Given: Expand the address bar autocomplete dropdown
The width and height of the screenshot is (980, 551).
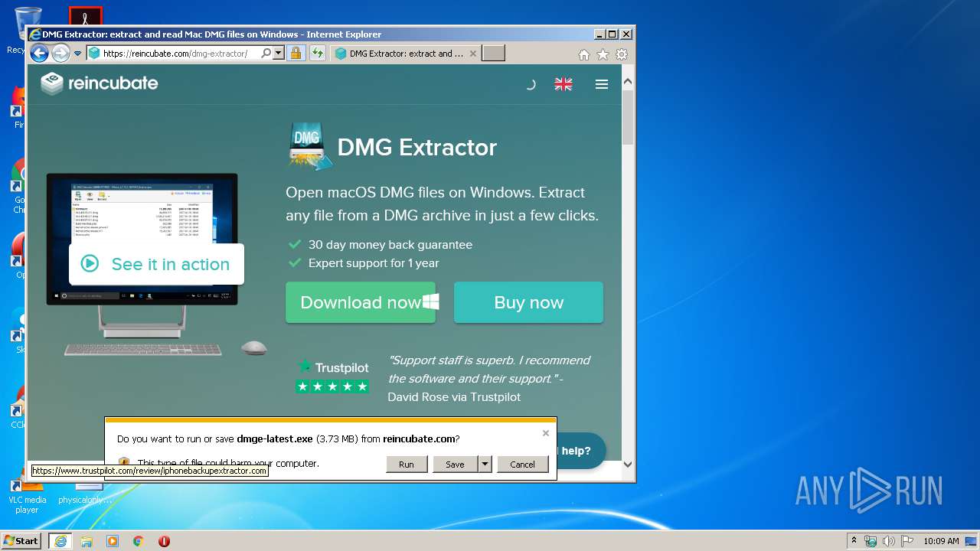Looking at the screenshot, I should tap(279, 54).
